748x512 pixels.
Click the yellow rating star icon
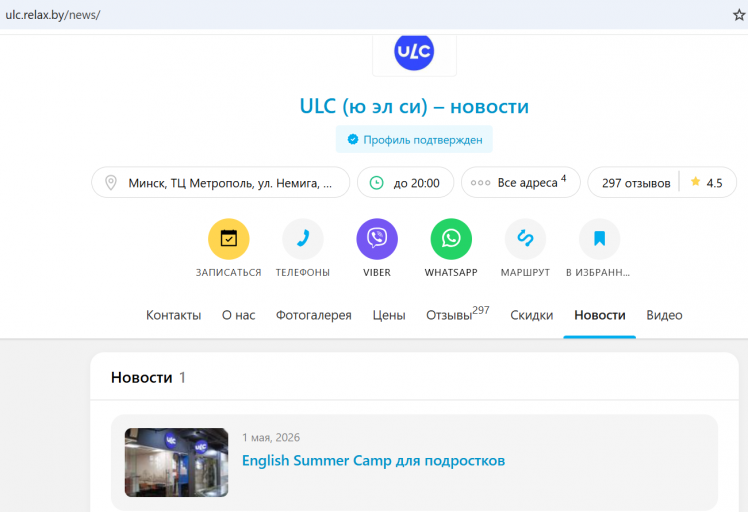point(696,181)
